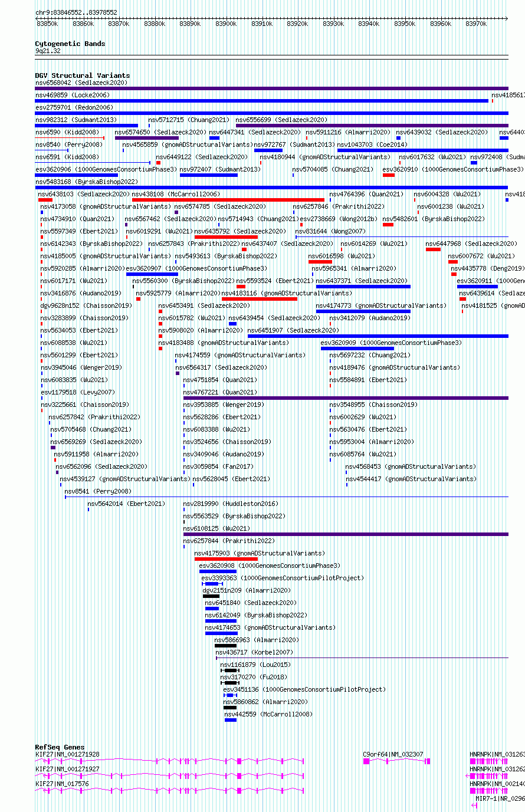
Task: Click variant nsv6437371 (Sedlazeck2020)
Action: click(361, 281)
